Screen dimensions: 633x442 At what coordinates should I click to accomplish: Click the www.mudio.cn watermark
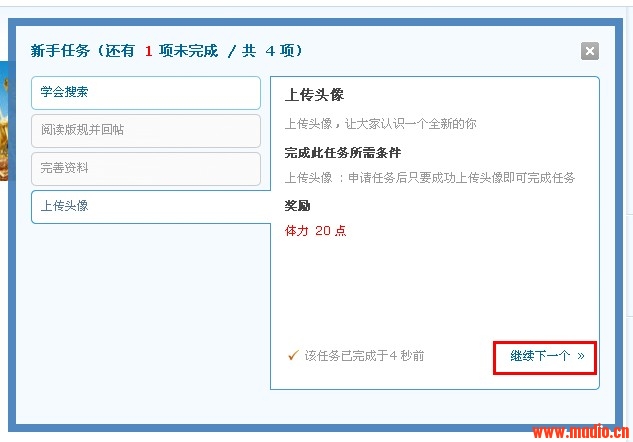(580, 433)
